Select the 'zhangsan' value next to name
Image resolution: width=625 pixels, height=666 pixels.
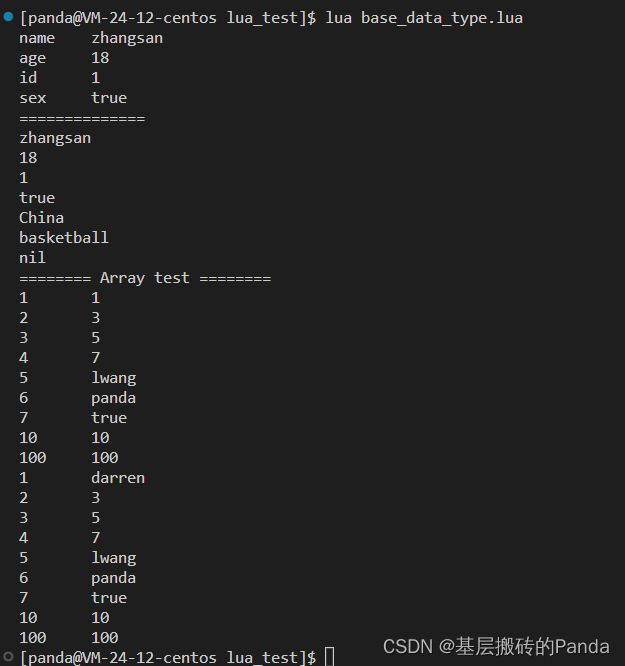coord(127,38)
